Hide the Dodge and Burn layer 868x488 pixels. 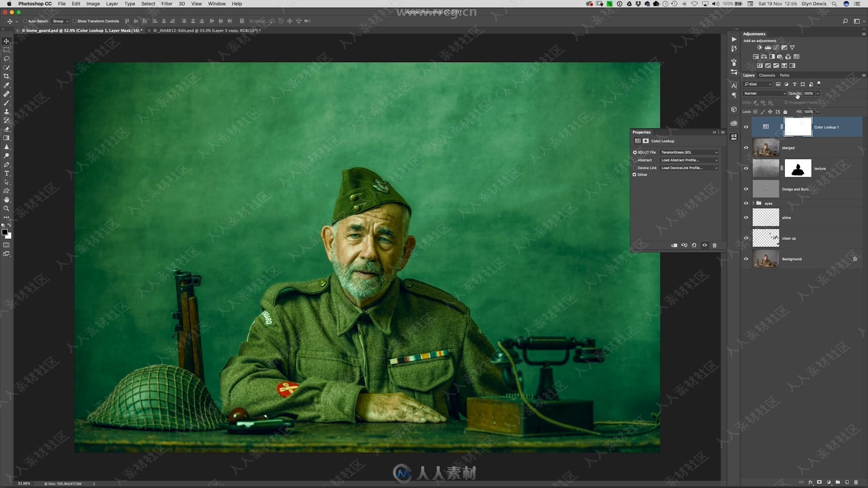tap(746, 189)
